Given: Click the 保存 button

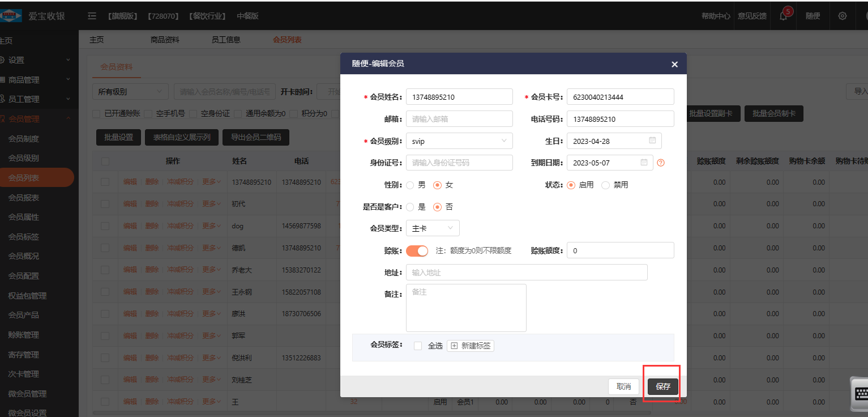Looking at the screenshot, I should [x=662, y=386].
